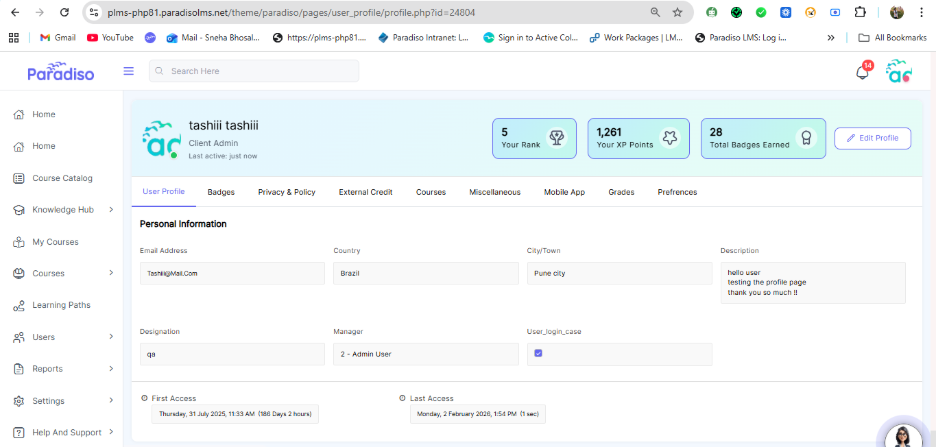Click the XP Points star icon
The height and width of the screenshot is (447, 936).
click(670, 138)
